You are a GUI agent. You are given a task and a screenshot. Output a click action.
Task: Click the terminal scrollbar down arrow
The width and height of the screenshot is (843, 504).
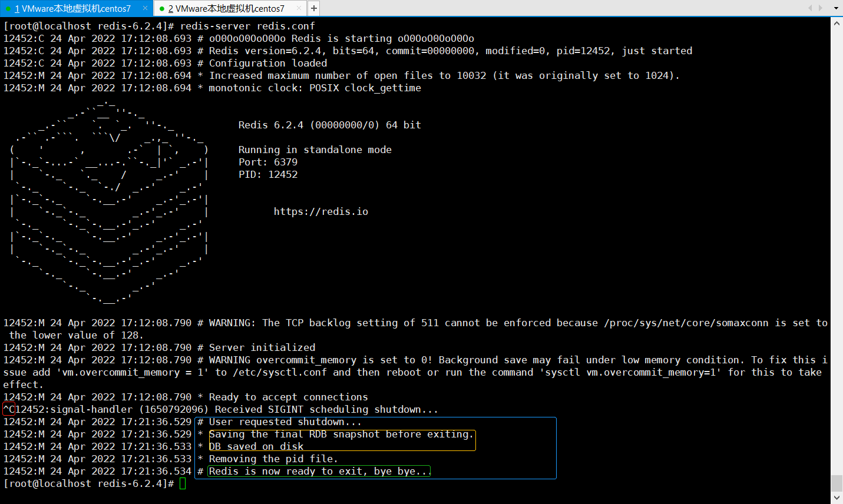[x=837, y=498]
